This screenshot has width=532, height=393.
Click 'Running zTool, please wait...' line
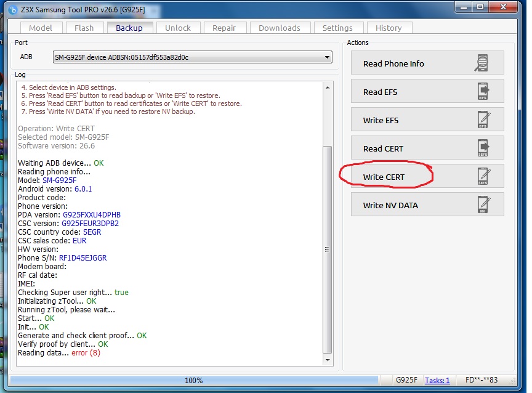point(66,310)
